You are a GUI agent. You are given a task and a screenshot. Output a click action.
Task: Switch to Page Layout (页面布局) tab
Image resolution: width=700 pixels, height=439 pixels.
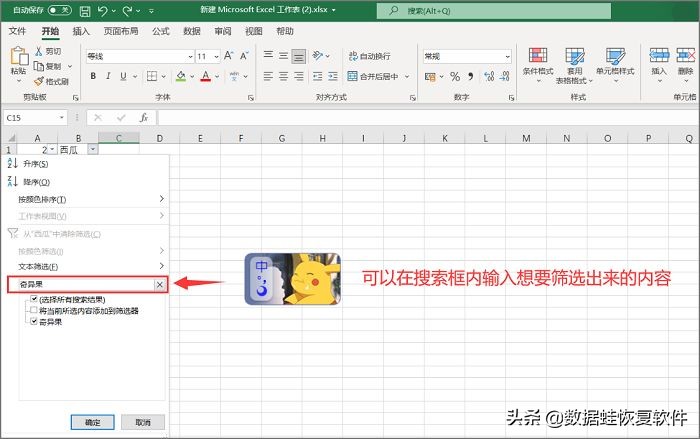[121, 31]
